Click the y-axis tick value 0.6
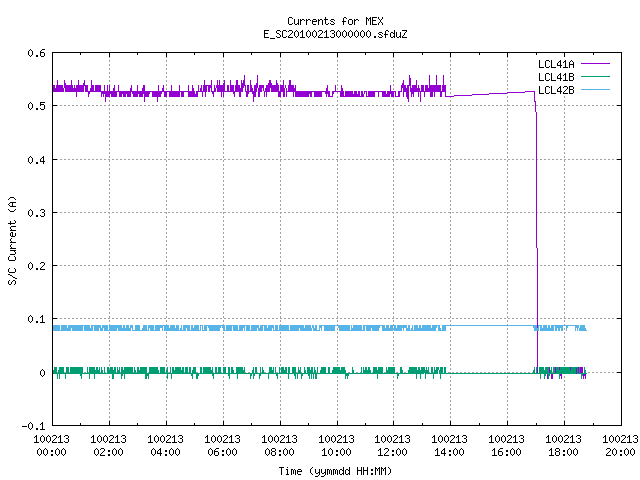The width and height of the screenshot is (640, 480). [x=36, y=53]
